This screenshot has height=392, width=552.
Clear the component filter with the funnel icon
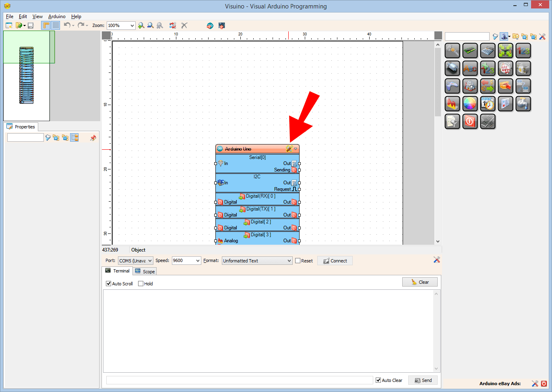(x=495, y=36)
